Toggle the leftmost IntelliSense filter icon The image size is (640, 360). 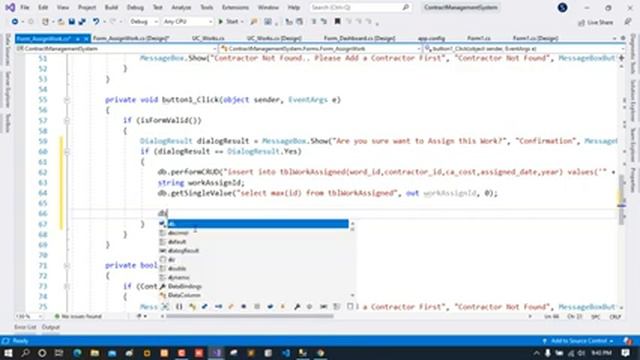[x=165, y=307]
